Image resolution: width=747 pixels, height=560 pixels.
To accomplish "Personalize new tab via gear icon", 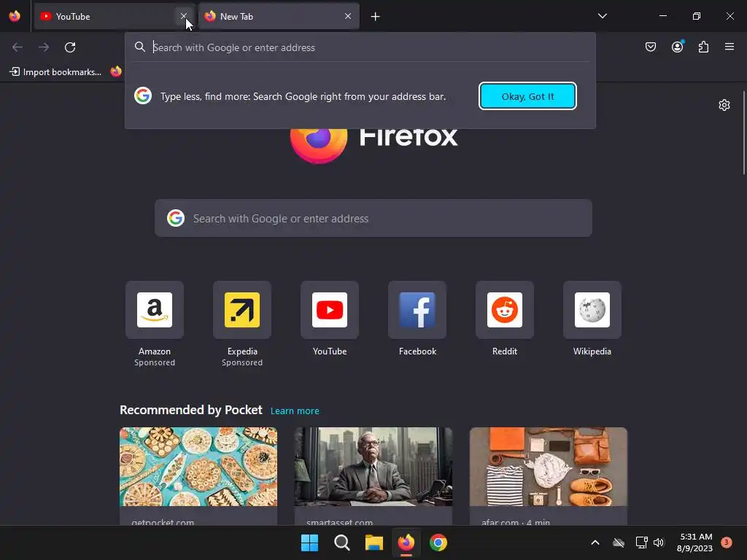I will [x=724, y=105].
